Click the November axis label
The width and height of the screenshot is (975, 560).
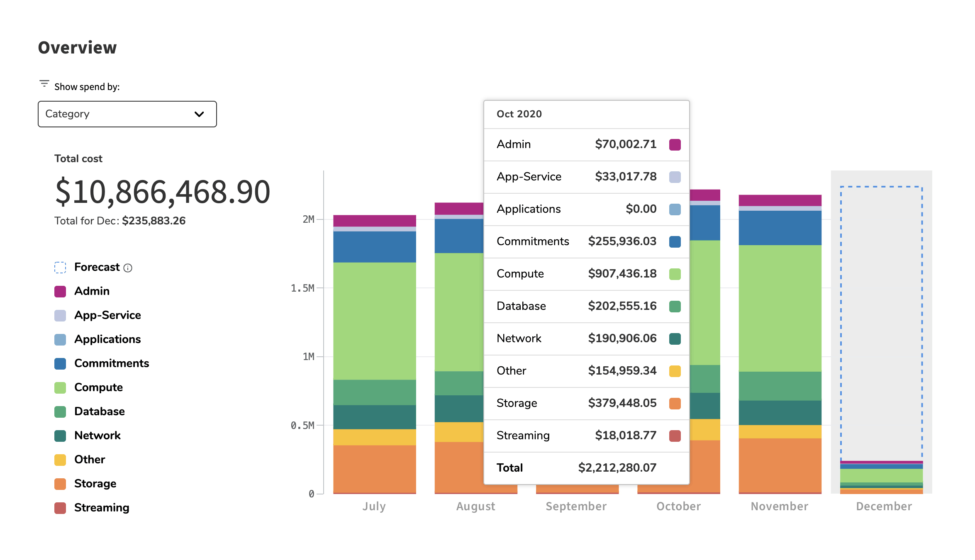pos(779,506)
